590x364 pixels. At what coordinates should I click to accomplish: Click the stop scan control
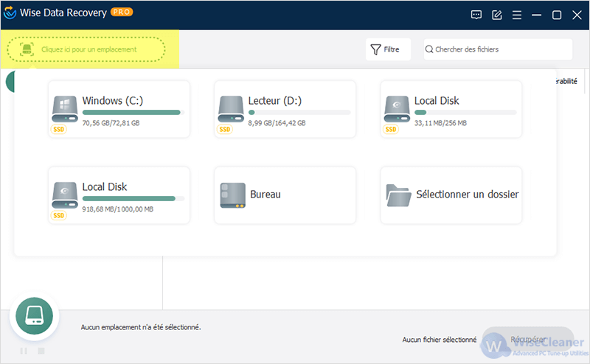point(41,351)
